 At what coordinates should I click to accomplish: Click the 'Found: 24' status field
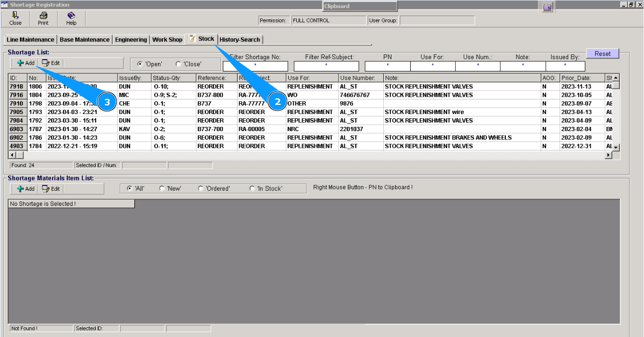[41, 166]
